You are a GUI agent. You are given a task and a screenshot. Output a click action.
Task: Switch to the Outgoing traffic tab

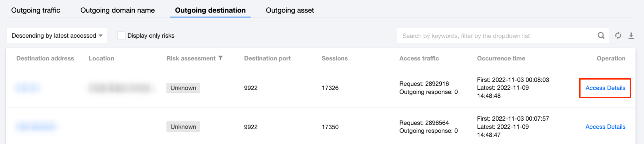click(x=36, y=10)
